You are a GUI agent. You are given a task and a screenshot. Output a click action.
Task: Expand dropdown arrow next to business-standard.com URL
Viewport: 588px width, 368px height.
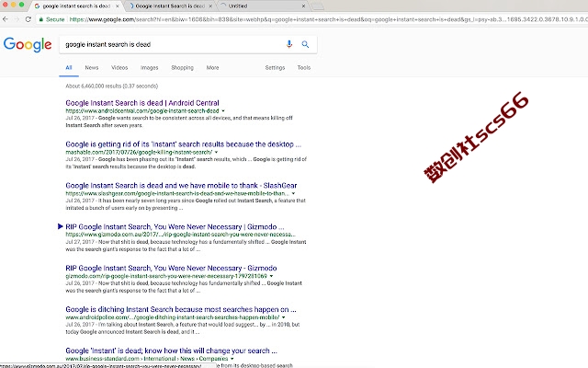(232, 359)
